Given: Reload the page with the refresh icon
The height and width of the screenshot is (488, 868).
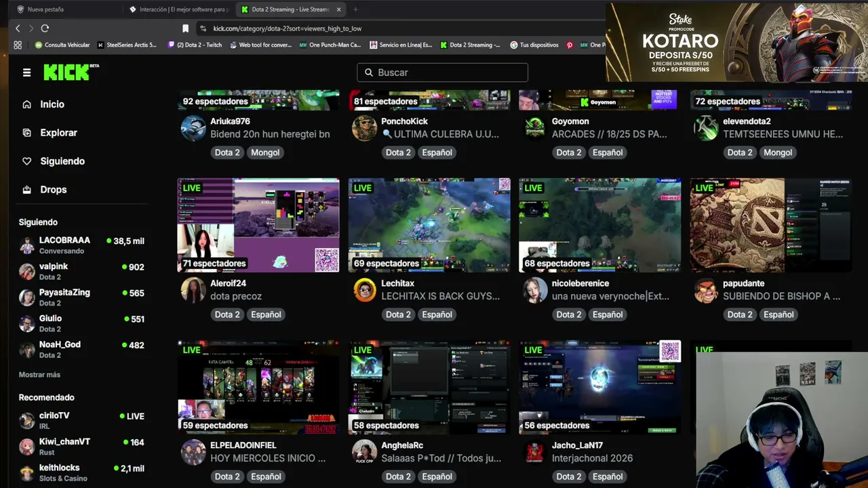Looking at the screenshot, I should (x=45, y=28).
